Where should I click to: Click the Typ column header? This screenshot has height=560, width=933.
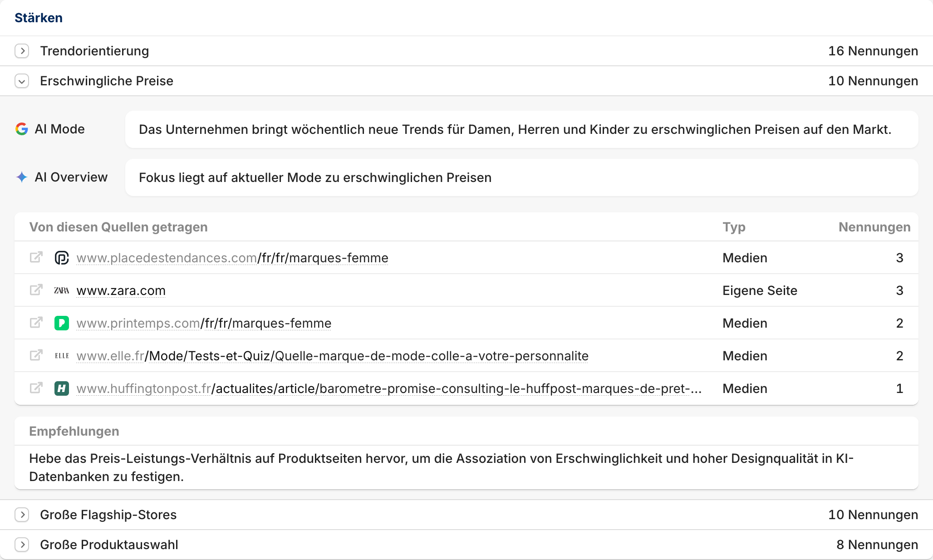(734, 227)
